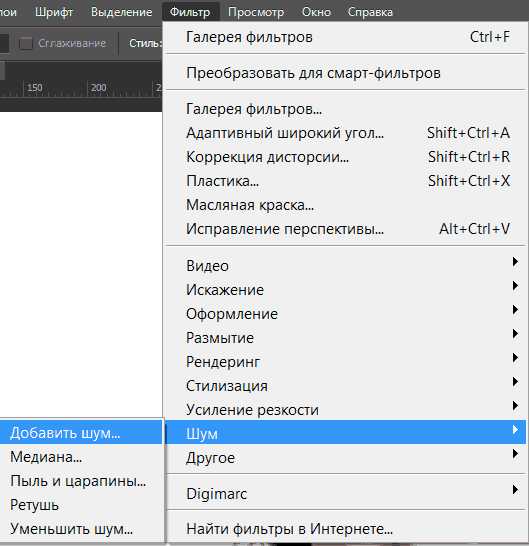Select Пыль и царапины filter
Screen dimensions: 529x546
(81, 481)
